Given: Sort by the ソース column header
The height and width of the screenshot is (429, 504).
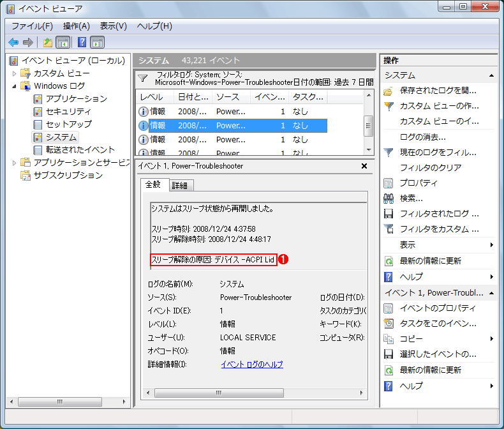Looking at the screenshot, I should click(232, 97).
